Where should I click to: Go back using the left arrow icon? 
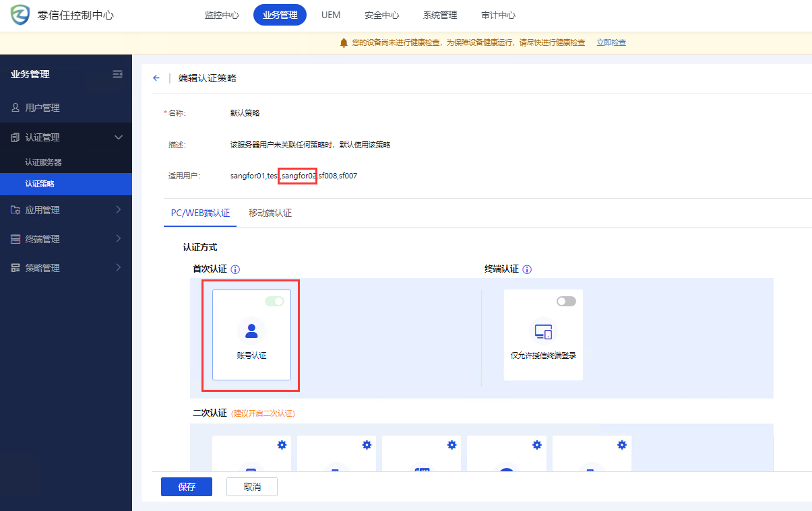click(156, 78)
